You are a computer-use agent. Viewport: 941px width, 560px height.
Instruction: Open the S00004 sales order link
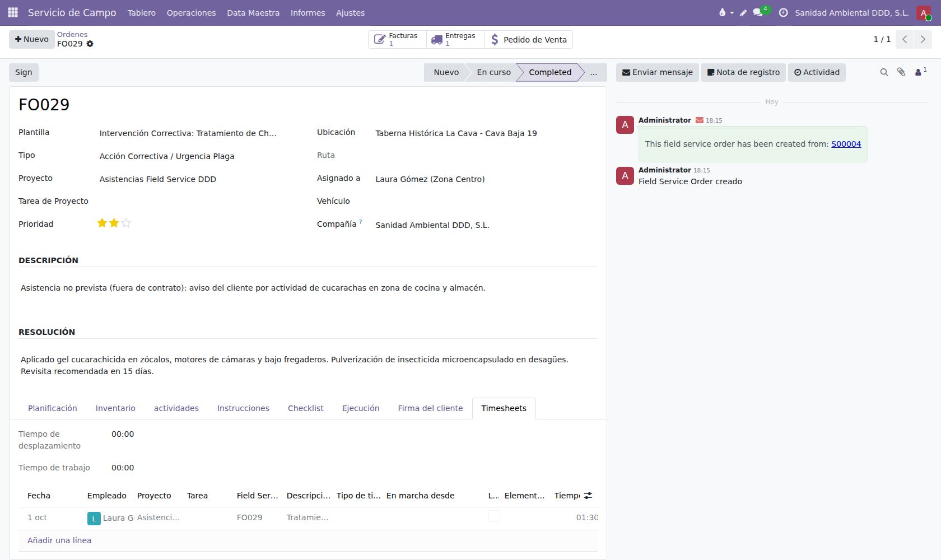click(846, 144)
